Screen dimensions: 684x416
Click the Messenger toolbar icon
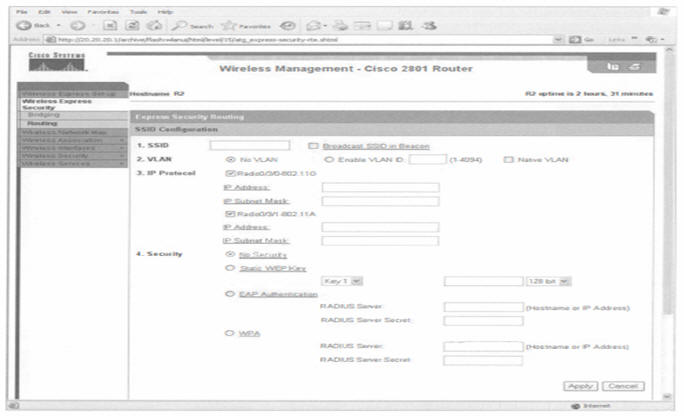coord(429,26)
